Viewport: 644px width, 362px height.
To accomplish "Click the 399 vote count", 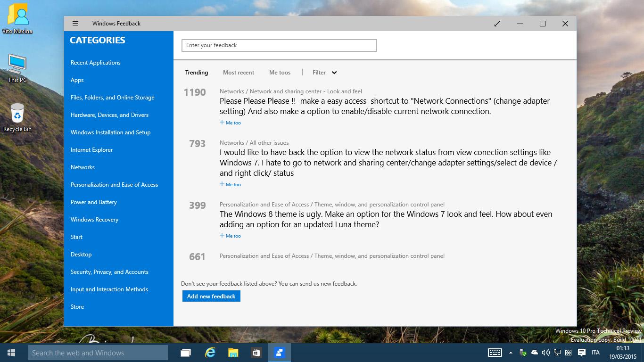I will point(198,206).
